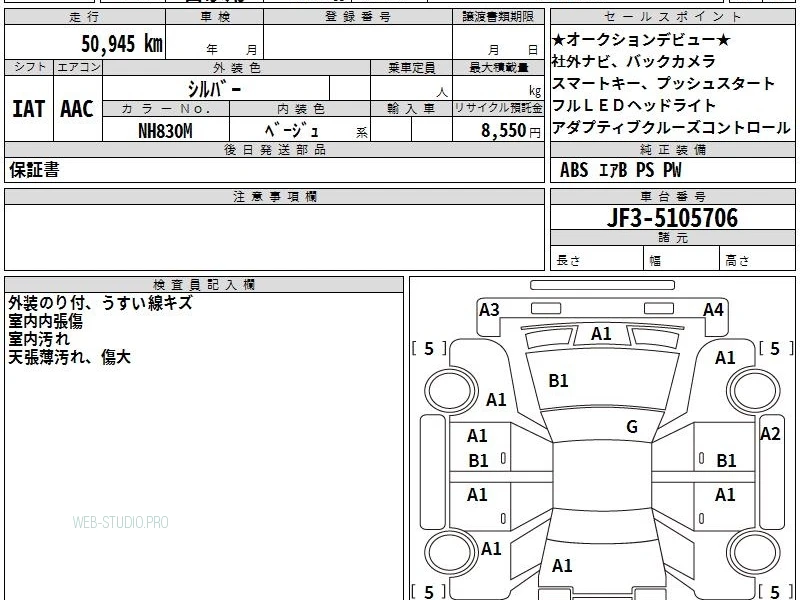Image resolution: width=800 pixels, height=600 pixels.
Task: Click the リサイクル預託金 header cell
Action: pos(498,109)
